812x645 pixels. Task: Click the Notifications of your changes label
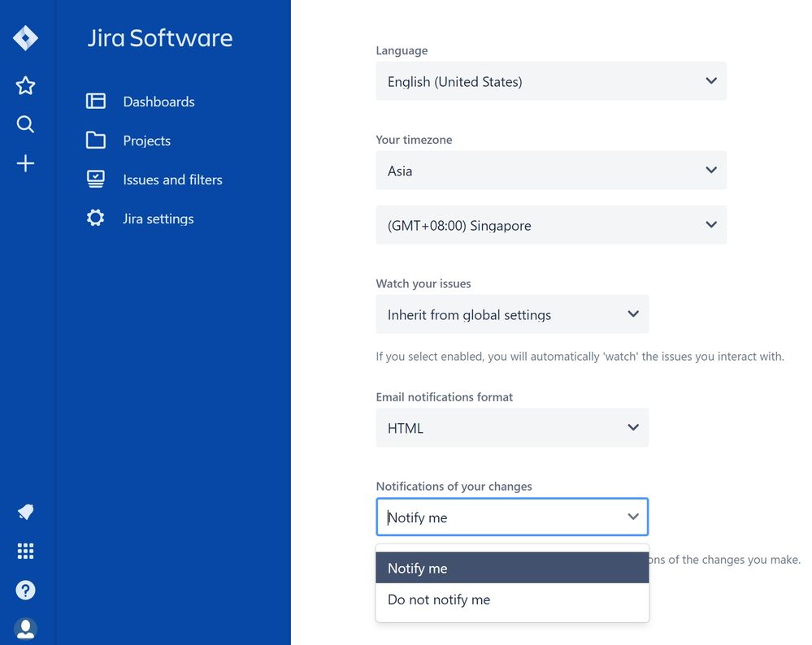454,486
